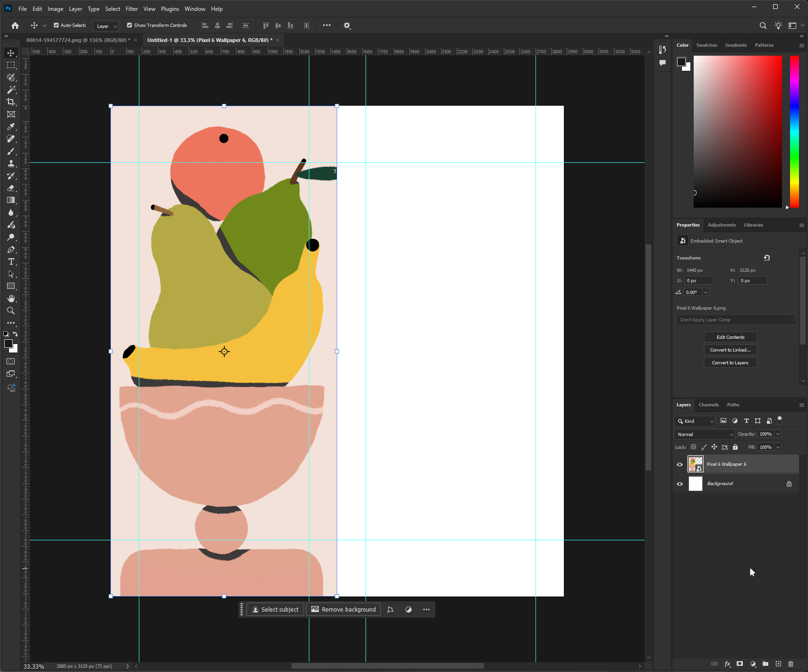The image size is (808, 672).
Task: Disable Show Transform Controls checkbox
Action: click(129, 25)
